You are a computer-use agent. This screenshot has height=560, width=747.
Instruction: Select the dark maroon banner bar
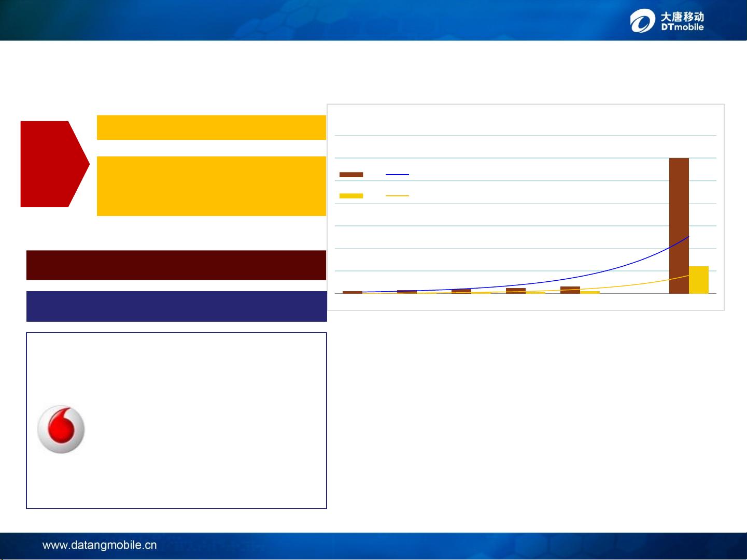[x=176, y=265]
